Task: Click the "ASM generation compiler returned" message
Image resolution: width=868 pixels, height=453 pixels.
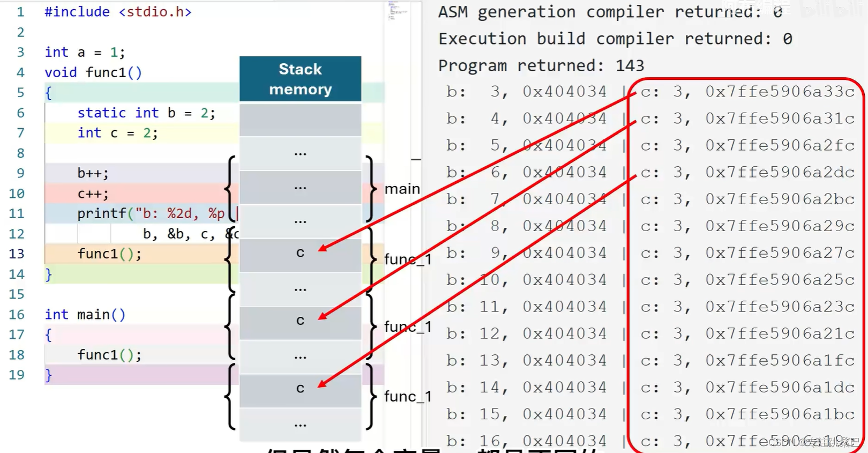Action: pyautogui.click(x=610, y=12)
